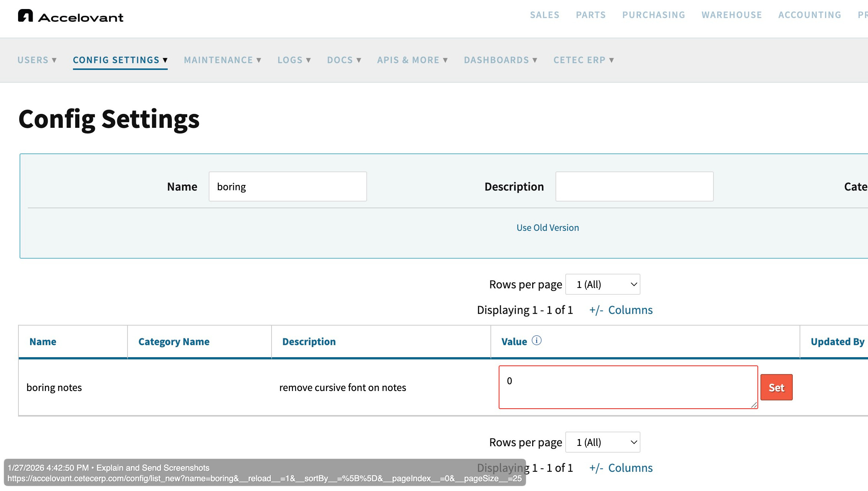Go to the Sales tab

(x=545, y=15)
